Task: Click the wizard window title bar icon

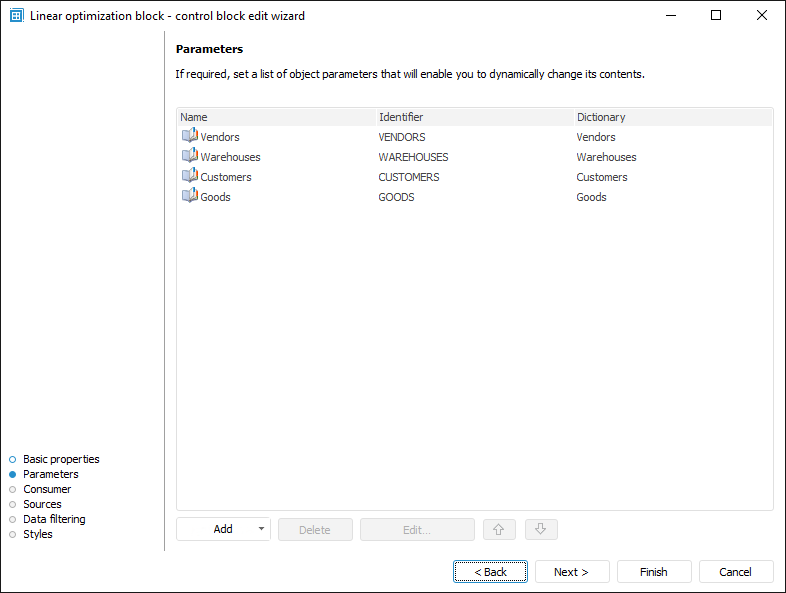Action: (x=16, y=16)
